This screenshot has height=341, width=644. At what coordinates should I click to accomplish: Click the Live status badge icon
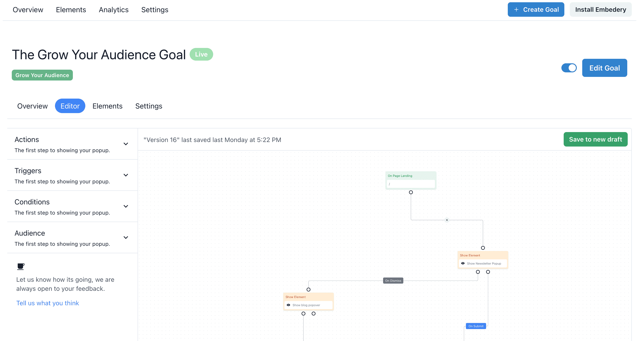[201, 54]
